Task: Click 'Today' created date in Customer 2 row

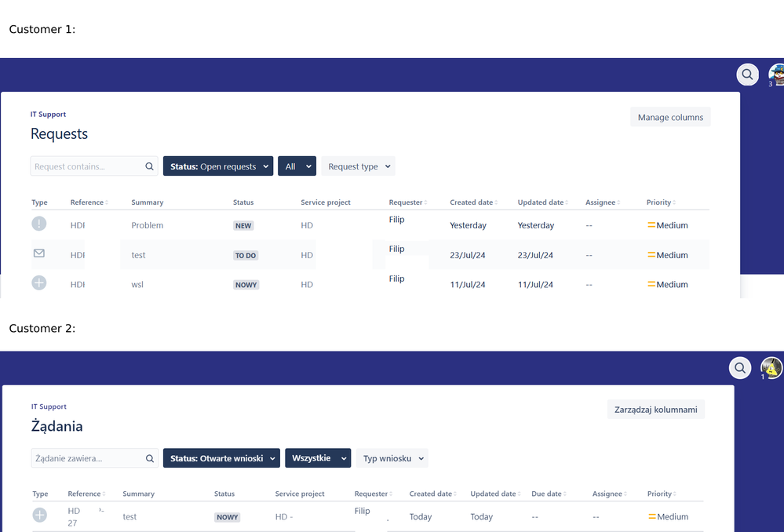Action: 421,517
